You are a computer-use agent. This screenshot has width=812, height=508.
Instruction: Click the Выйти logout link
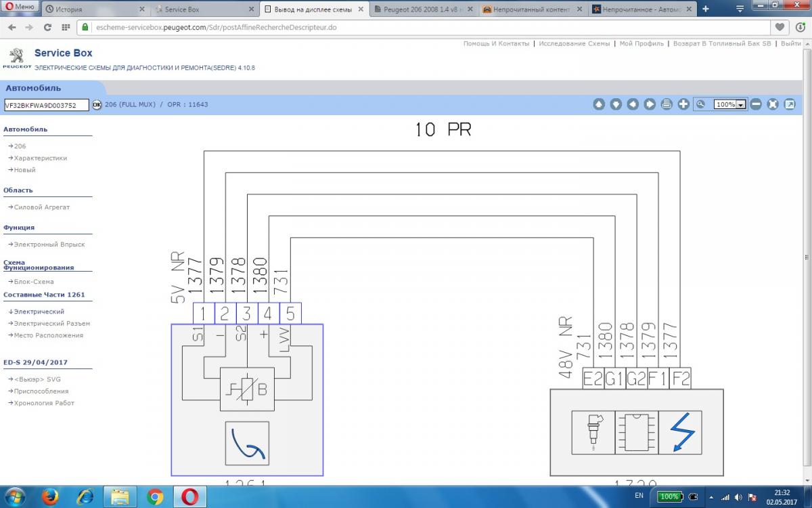[790, 43]
